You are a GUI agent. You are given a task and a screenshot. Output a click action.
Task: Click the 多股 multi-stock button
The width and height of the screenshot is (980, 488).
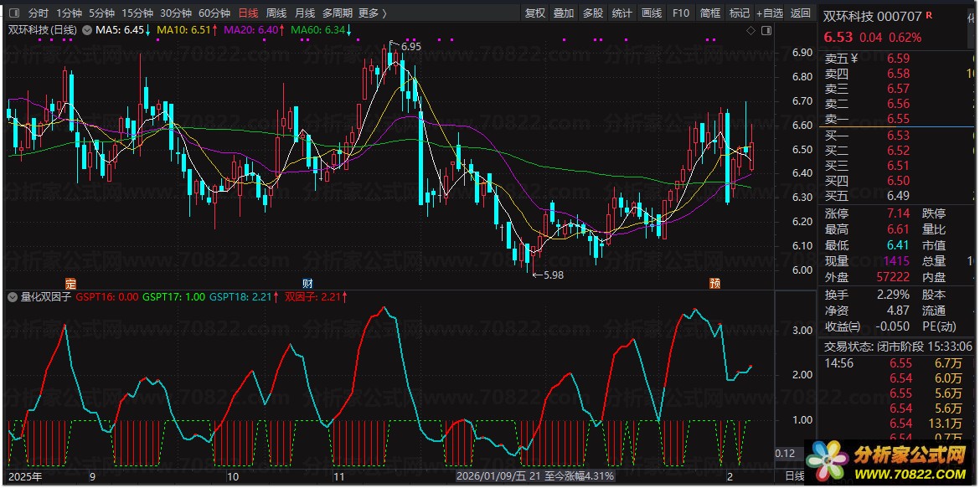coord(593,13)
